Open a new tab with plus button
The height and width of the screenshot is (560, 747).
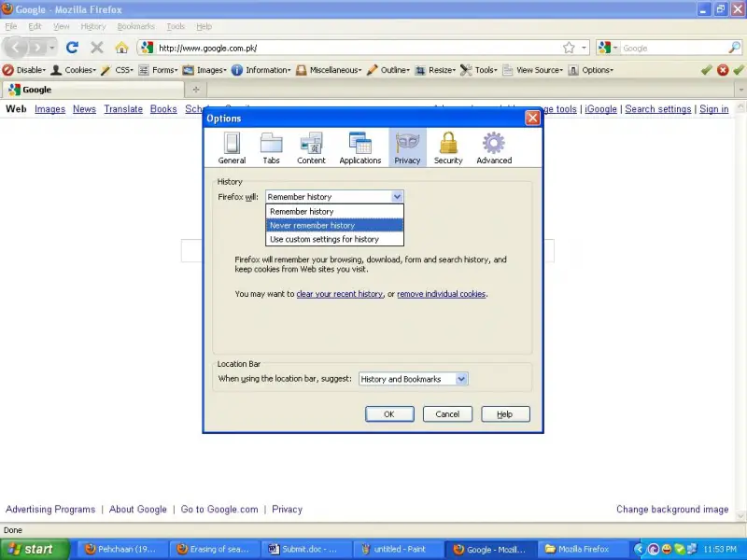[x=196, y=90]
